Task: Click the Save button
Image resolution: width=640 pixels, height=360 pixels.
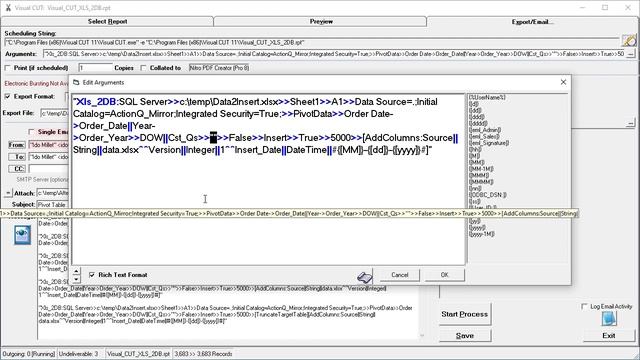Action: pos(464,336)
